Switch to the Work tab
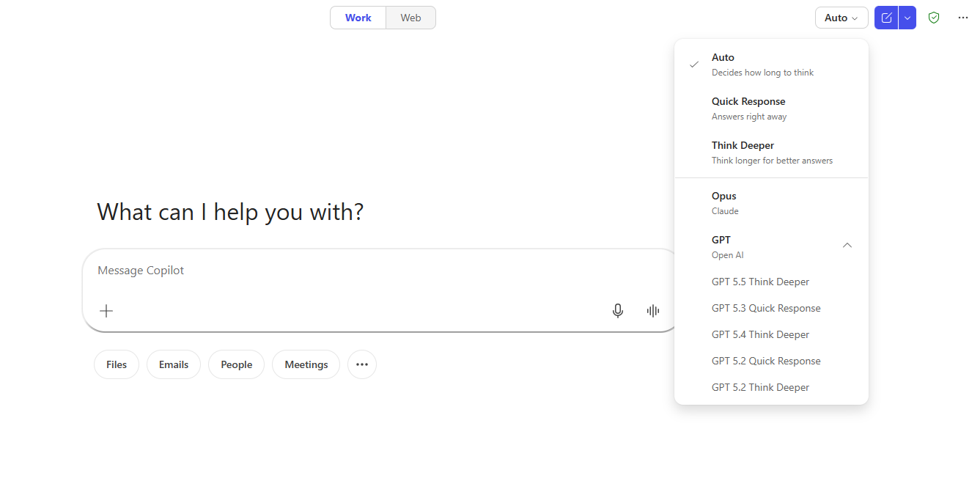980x503 pixels. pos(358,18)
